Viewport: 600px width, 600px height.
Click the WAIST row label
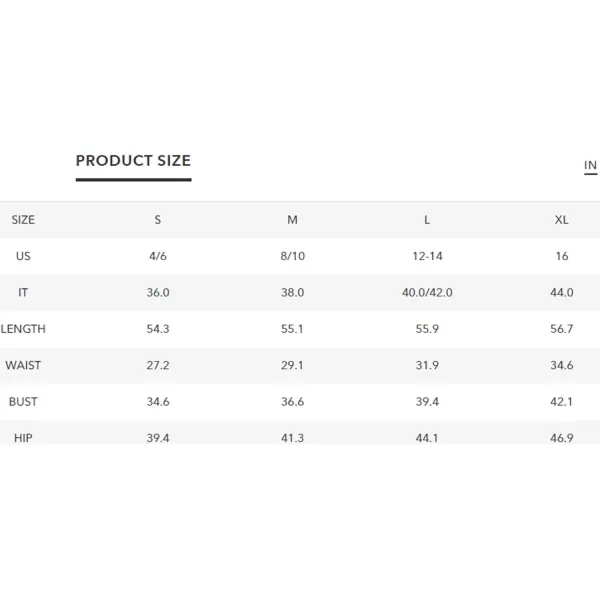pos(23,365)
